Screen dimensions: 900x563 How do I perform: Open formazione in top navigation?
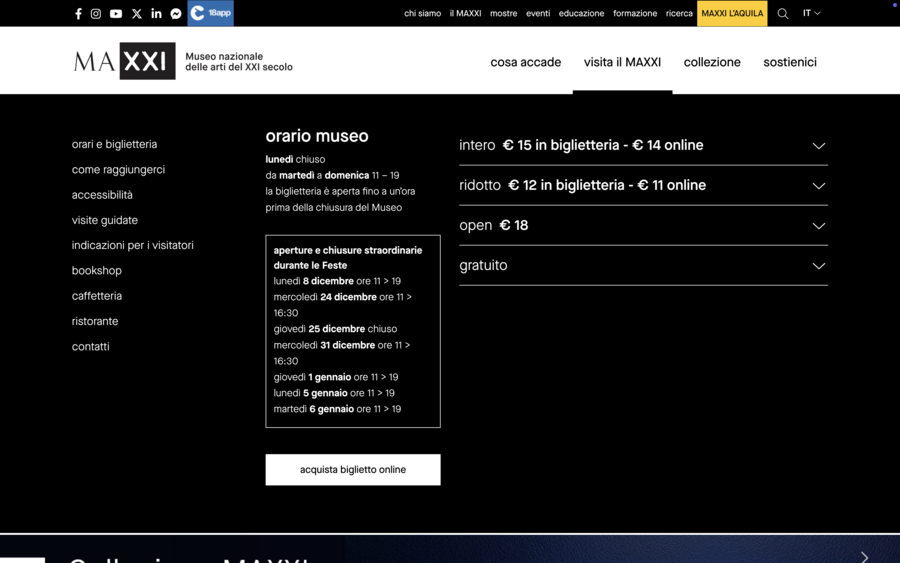[x=635, y=13]
